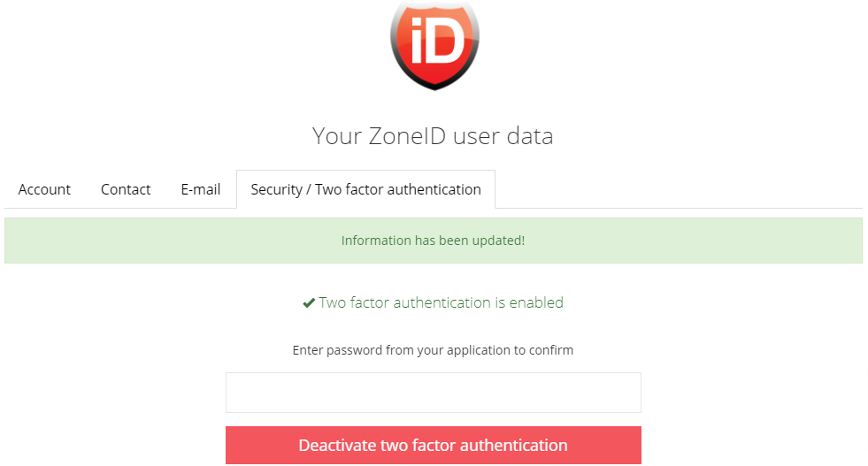Click Deactivate two factor authentication button
This screenshot has width=868, height=466.
tap(434, 445)
